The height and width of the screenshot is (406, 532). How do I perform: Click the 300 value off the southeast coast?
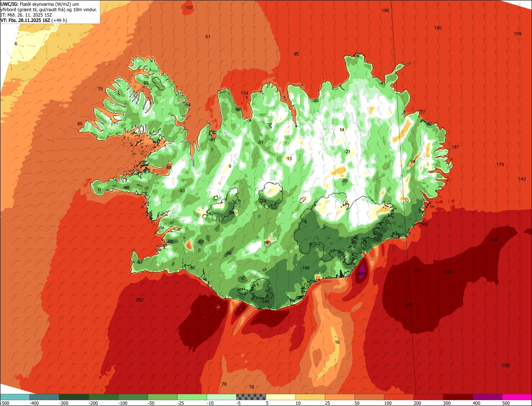(x=424, y=224)
